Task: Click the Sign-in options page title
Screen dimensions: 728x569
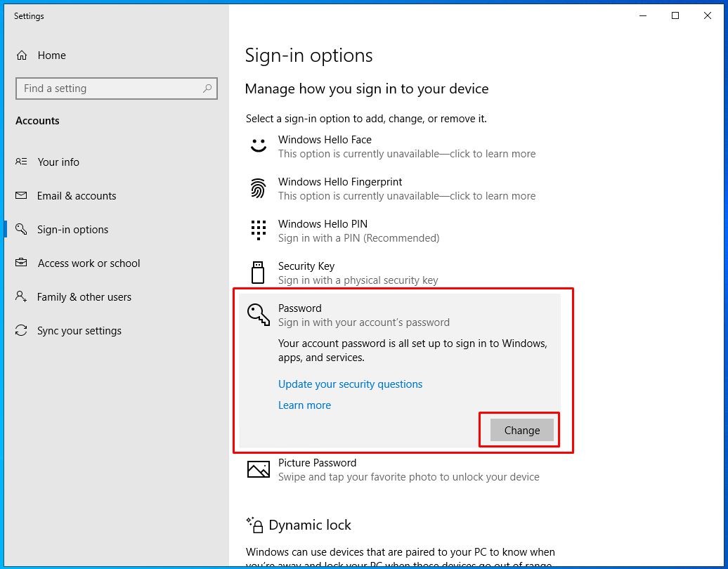Action: click(x=308, y=55)
